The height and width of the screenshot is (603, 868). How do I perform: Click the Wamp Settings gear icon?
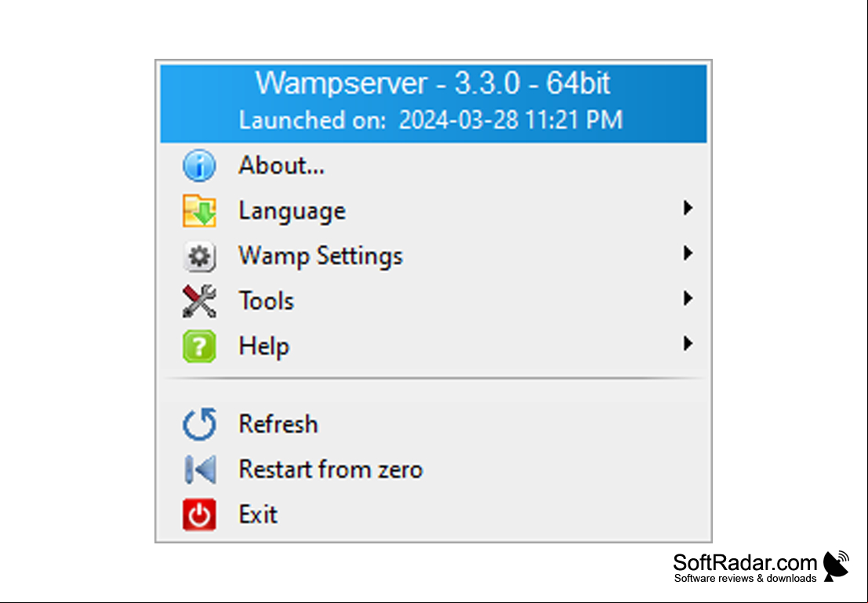[x=199, y=256]
